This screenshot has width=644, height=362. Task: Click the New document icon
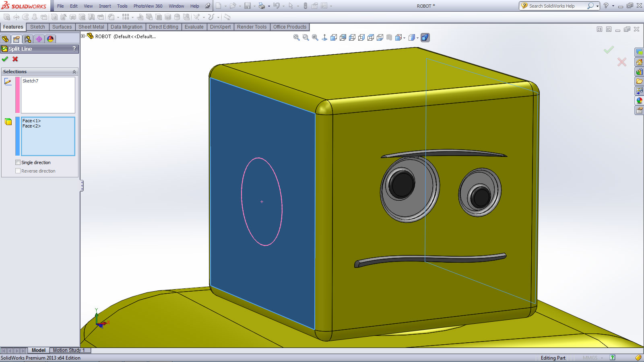(x=219, y=6)
